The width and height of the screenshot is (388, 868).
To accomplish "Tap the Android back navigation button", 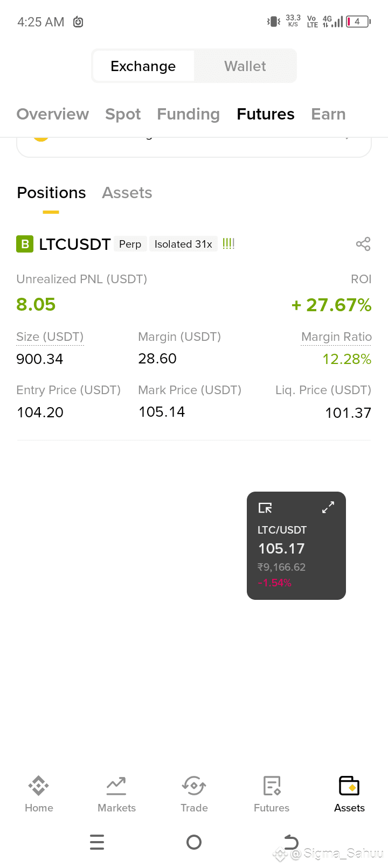I will pos(291,842).
